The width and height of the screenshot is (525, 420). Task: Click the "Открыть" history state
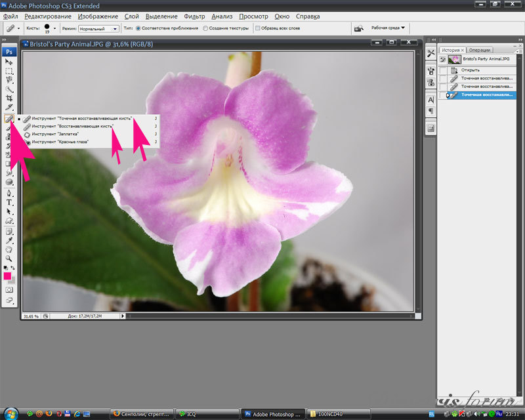click(x=470, y=70)
